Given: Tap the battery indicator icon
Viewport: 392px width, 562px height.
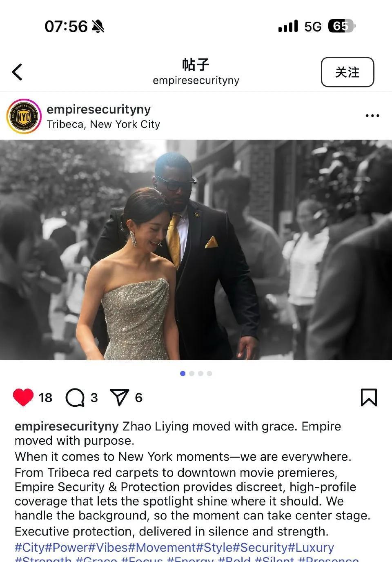Looking at the screenshot, I should [x=342, y=27].
